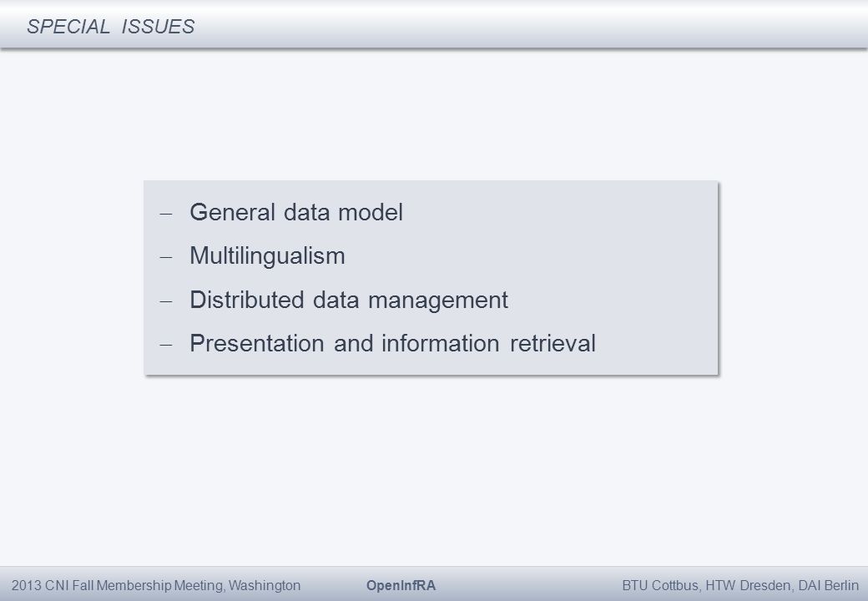Click DAI Berlin in the footer
Screen dimensions: 868x601
tap(828, 585)
